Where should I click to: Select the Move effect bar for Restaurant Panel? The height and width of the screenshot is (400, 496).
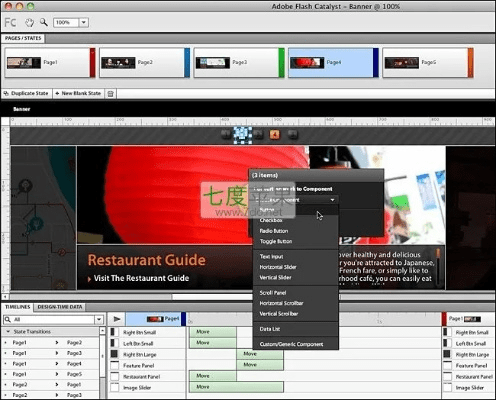[213, 376]
